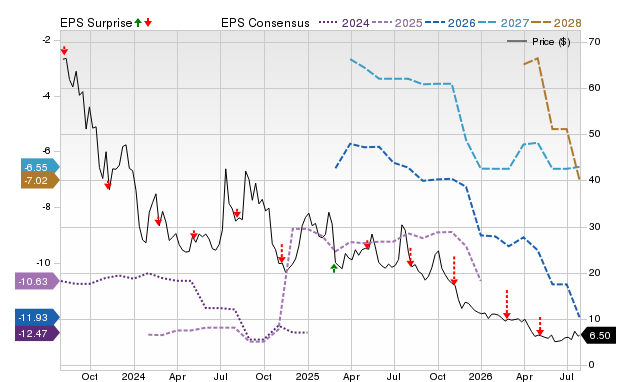Click the black 6.50 current price tag
640x382 pixels.
click(x=599, y=335)
